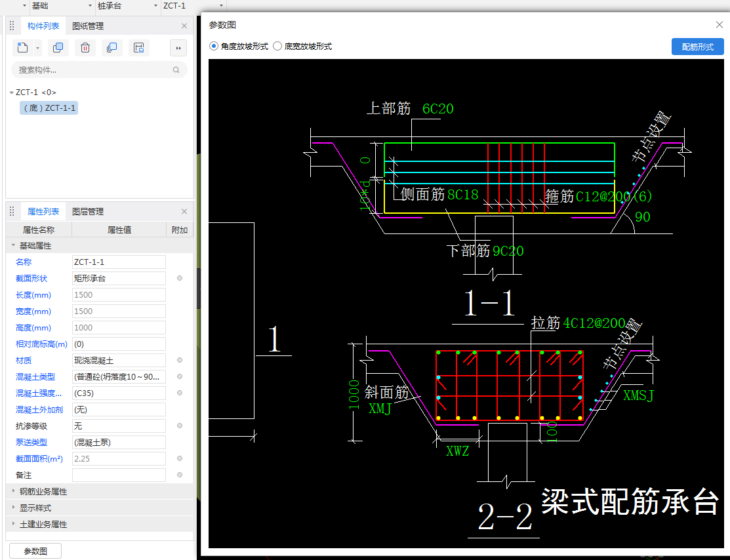The width and height of the screenshot is (730, 560).
Task: Click the 截面形状 value 矩形承台
Action: (x=119, y=279)
